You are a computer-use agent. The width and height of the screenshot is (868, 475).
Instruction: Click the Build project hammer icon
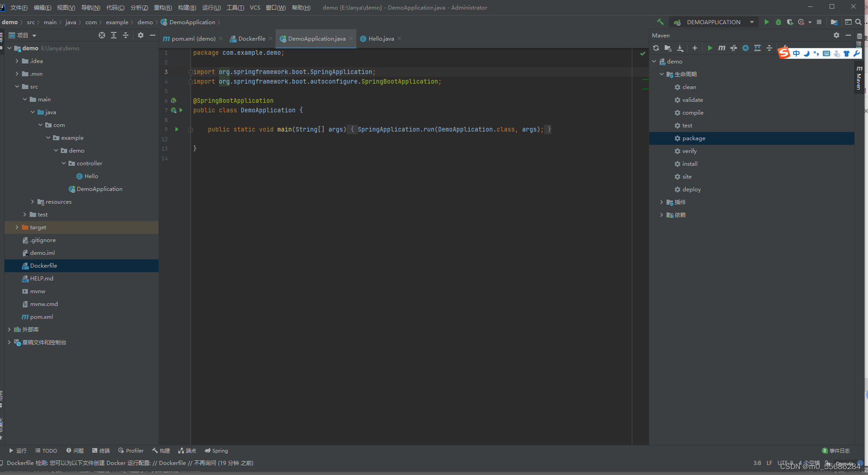point(660,22)
